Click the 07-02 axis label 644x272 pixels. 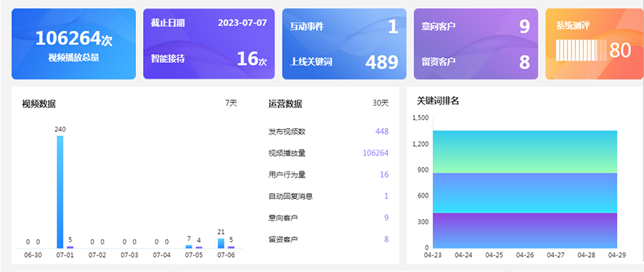[x=97, y=255]
